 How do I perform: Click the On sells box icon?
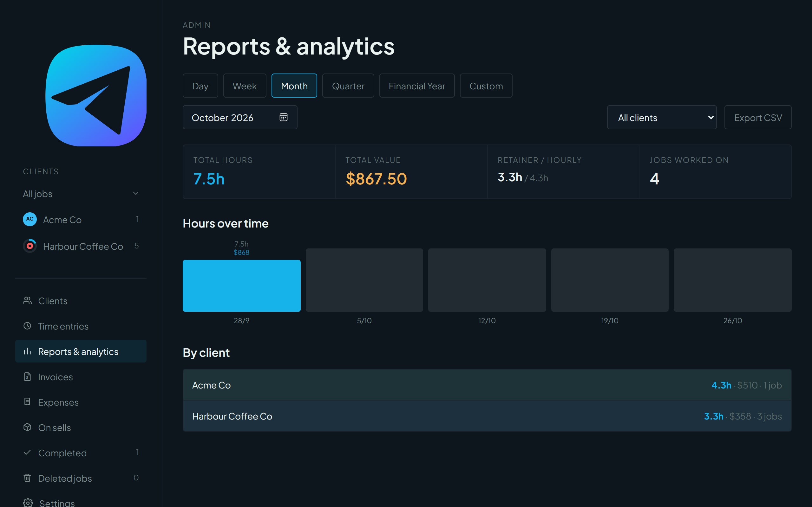click(28, 427)
